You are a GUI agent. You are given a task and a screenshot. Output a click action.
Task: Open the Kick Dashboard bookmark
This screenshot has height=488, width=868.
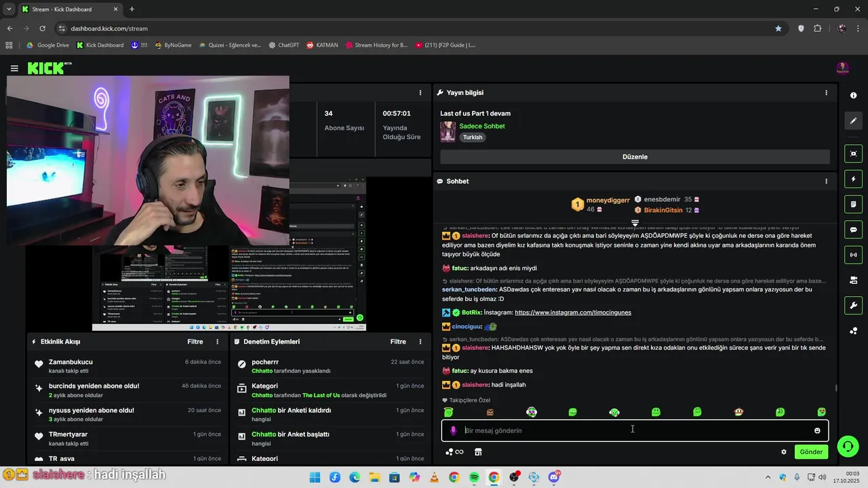pos(100,45)
